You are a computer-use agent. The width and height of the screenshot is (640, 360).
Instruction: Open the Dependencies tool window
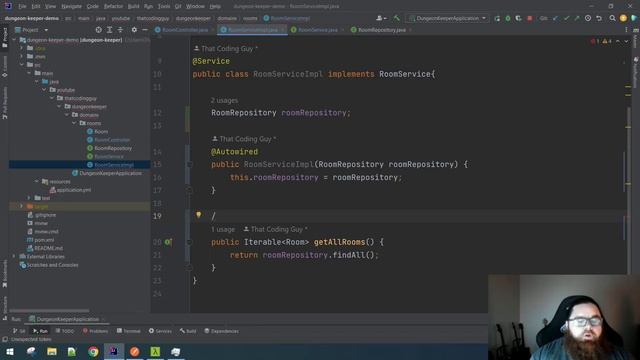click(221, 331)
